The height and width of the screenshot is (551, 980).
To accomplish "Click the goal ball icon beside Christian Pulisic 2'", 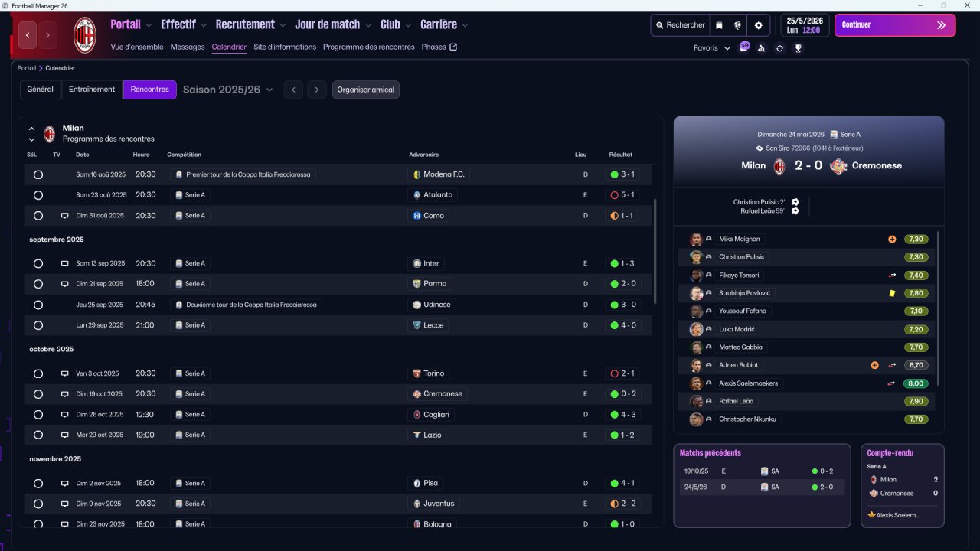I will point(795,202).
